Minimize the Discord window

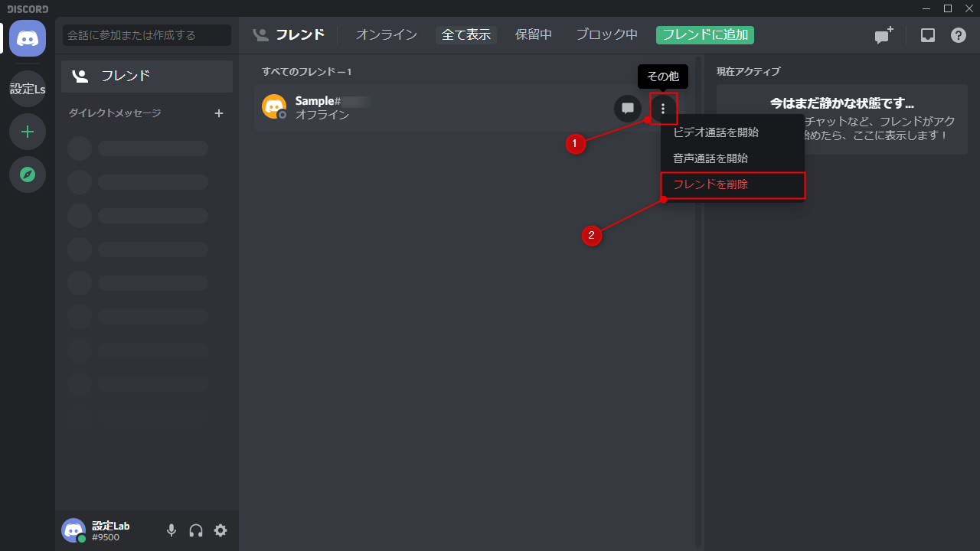tap(928, 8)
